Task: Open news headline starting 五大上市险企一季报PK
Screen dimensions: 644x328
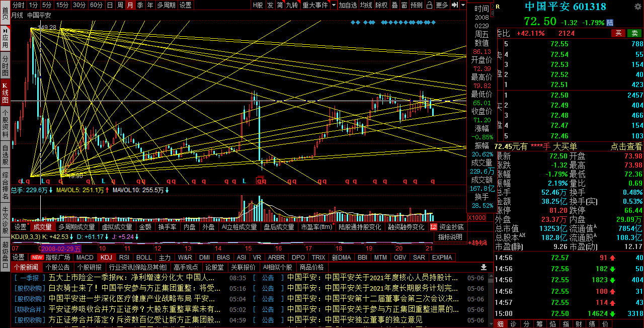Action: point(132,277)
